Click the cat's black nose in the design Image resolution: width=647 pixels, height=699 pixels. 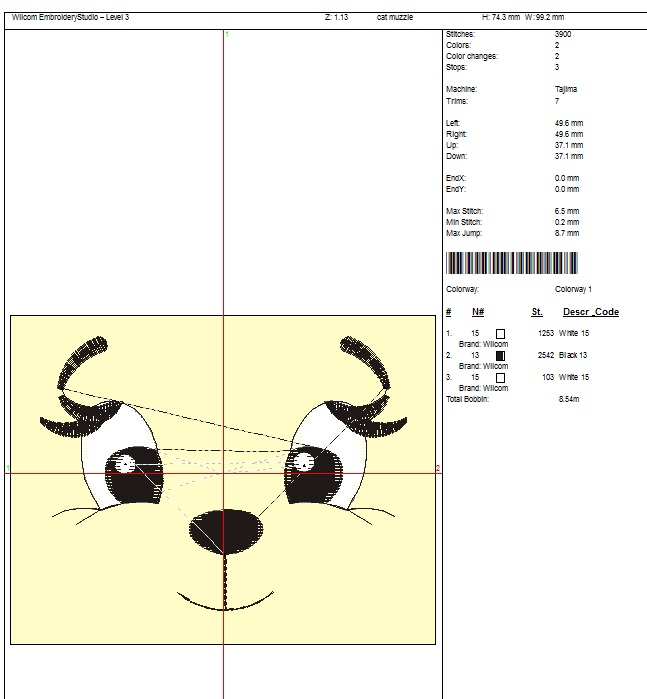coord(223,530)
